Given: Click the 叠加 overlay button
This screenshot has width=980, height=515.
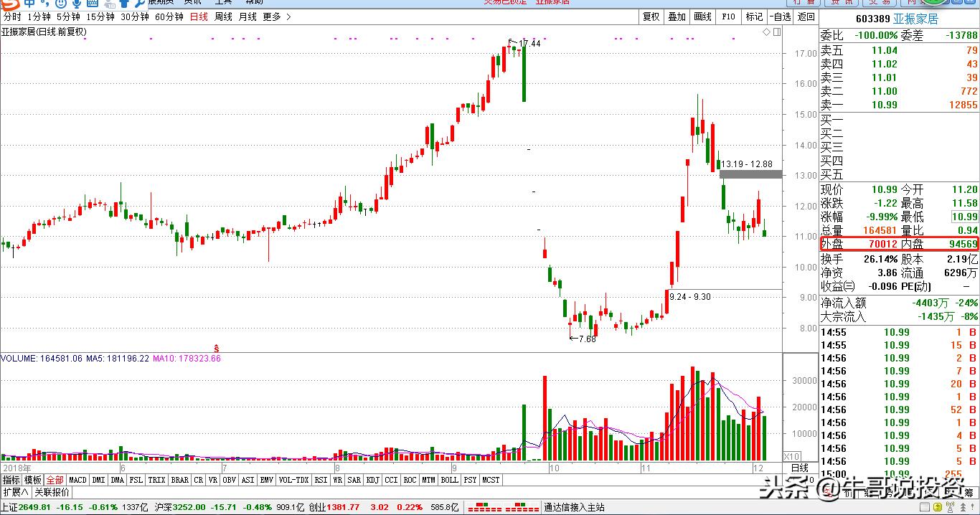Looking at the screenshot, I should [677, 16].
